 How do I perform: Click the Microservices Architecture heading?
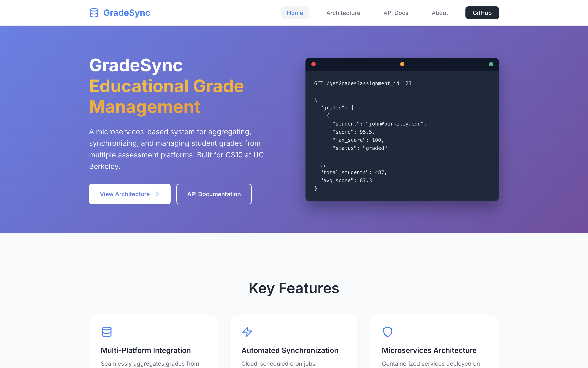[x=429, y=350]
